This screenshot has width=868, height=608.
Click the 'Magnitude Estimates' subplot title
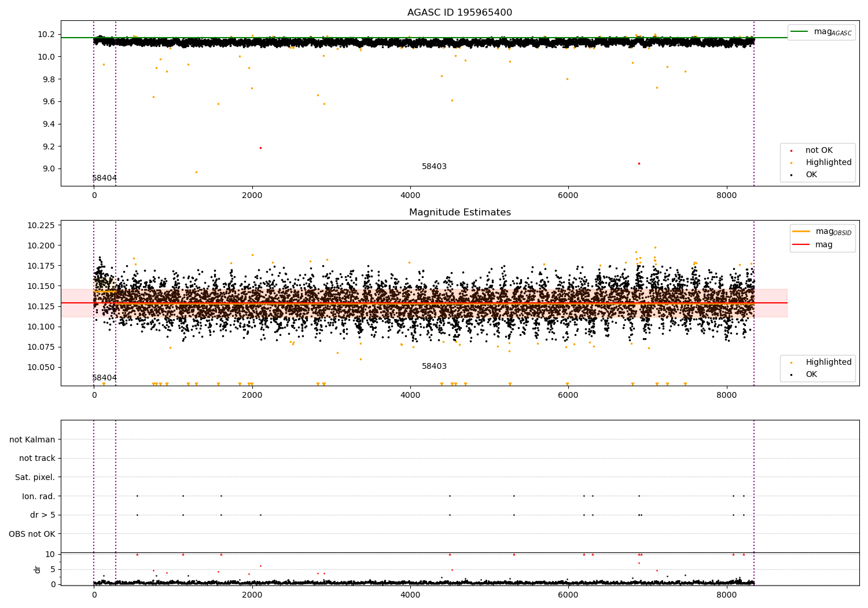click(x=459, y=213)
